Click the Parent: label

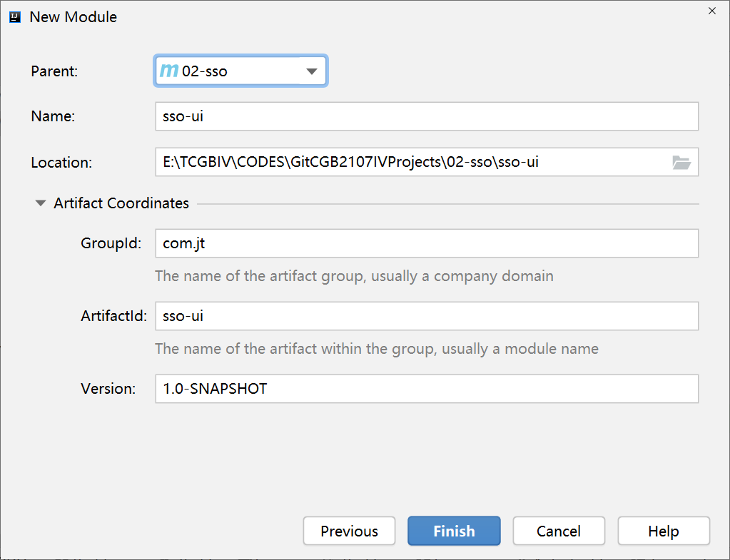pos(54,71)
